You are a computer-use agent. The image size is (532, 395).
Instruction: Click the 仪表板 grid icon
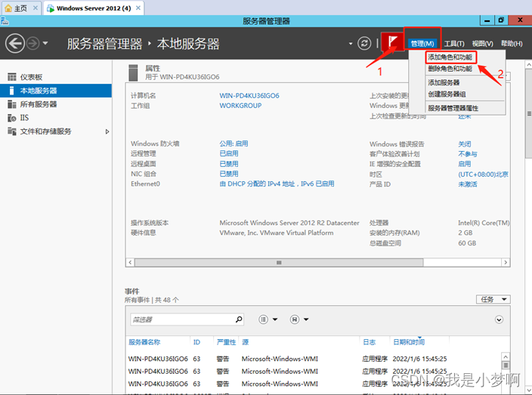tap(12, 77)
